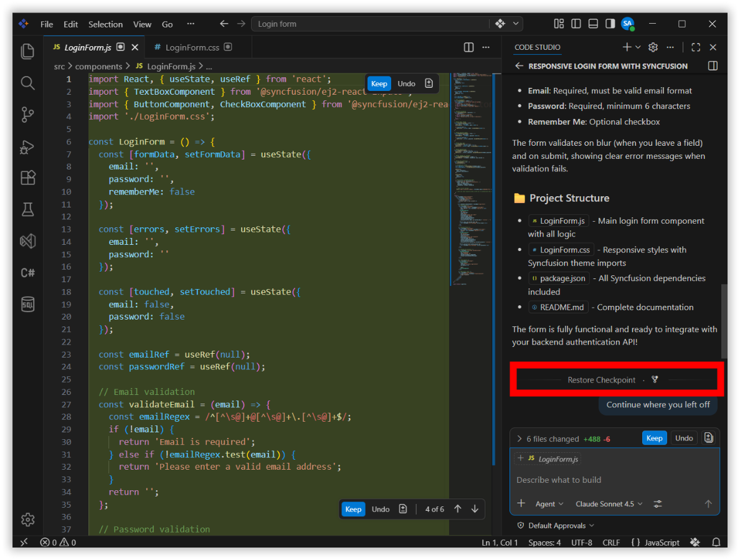Toggle the secondary side bar layout button
Image resolution: width=740 pixels, height=560 pixels.
610,24
